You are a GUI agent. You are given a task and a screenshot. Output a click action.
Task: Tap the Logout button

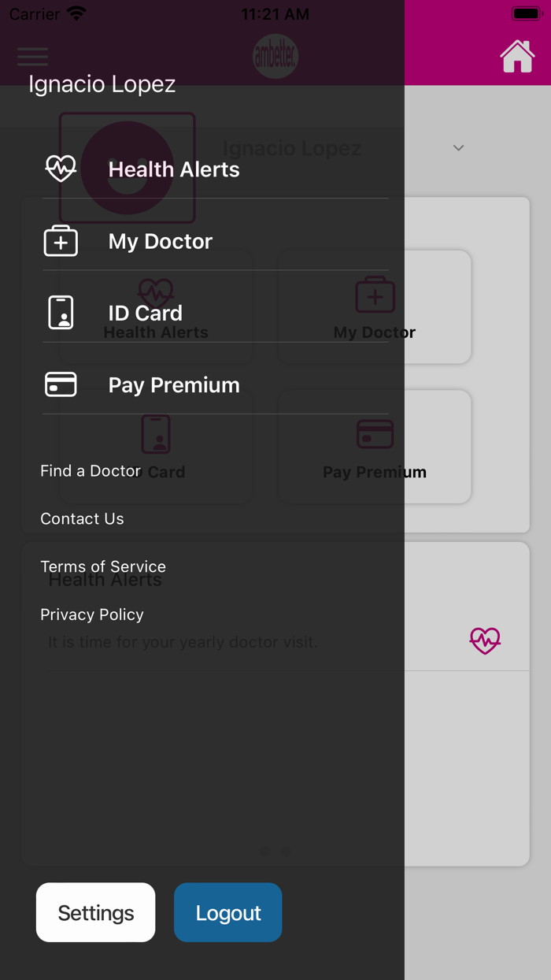[227, 912]
